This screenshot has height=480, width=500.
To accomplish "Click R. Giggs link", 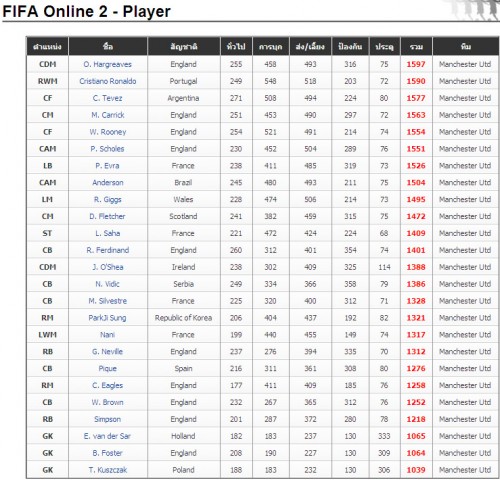I will [x=107, y=200].
